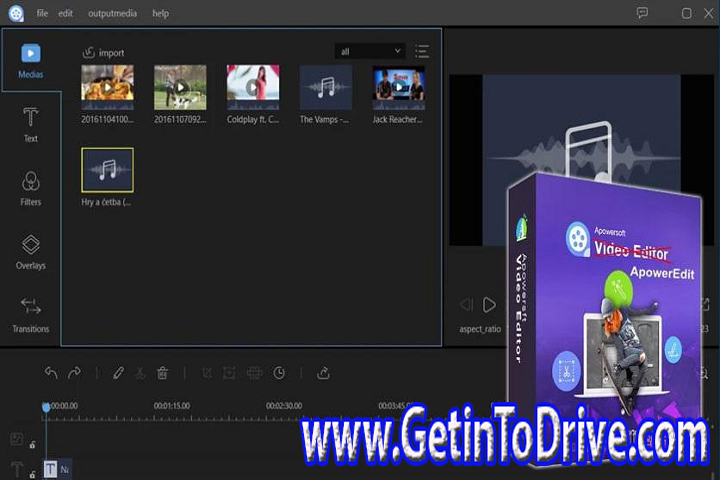Image resolution: width=720 pixels, height=480 pixels.
Task: Select The Vamps audio clip
Action: tap(326, 87)
